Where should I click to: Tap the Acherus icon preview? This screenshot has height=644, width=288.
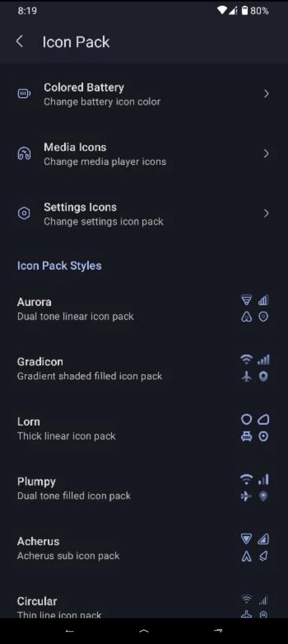[255, 548]
